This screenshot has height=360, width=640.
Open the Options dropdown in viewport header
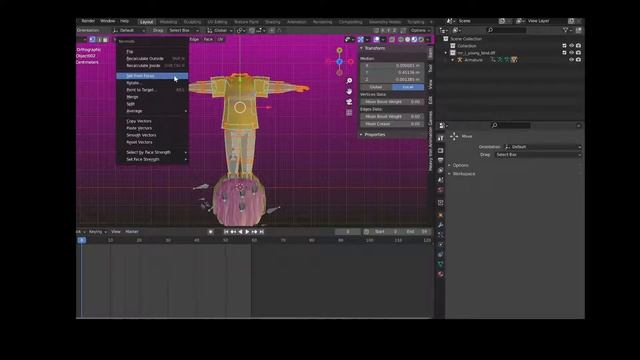pos(420,30)
